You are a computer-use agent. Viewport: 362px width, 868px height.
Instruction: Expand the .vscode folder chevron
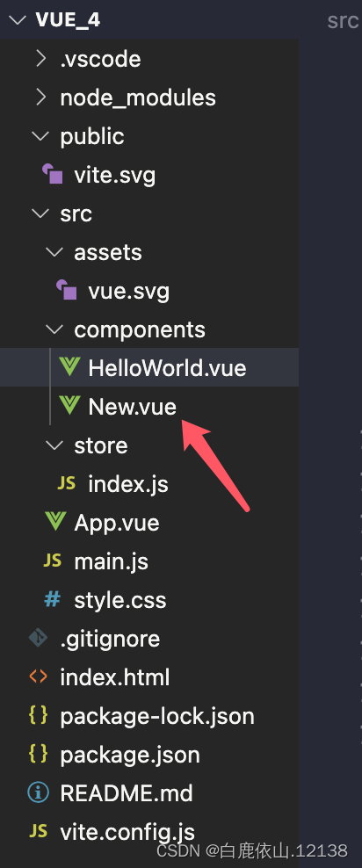(40, 58)
